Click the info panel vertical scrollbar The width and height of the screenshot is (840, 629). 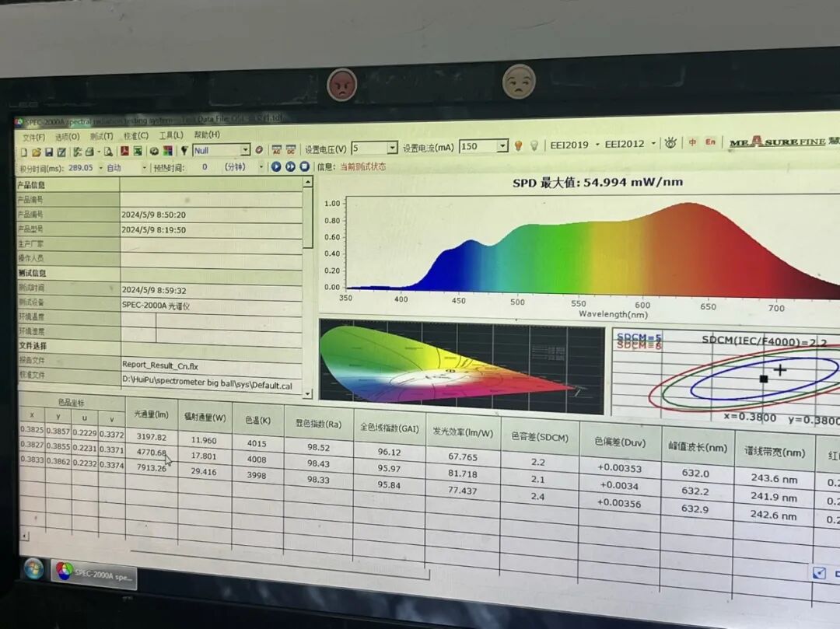pyautogui.click(x=307, y=288)
